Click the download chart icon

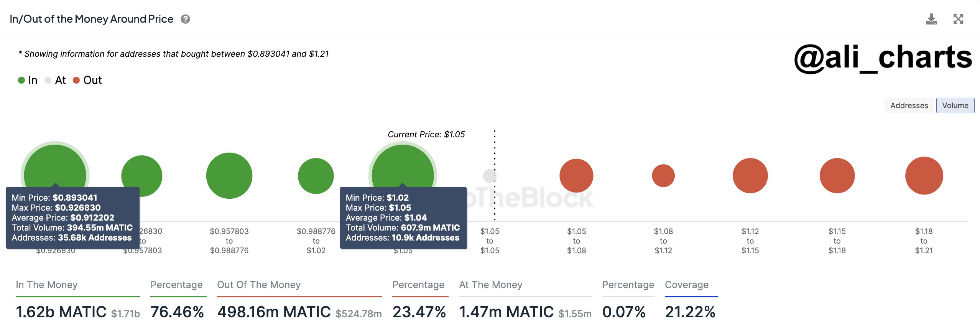tap(931, 19)
